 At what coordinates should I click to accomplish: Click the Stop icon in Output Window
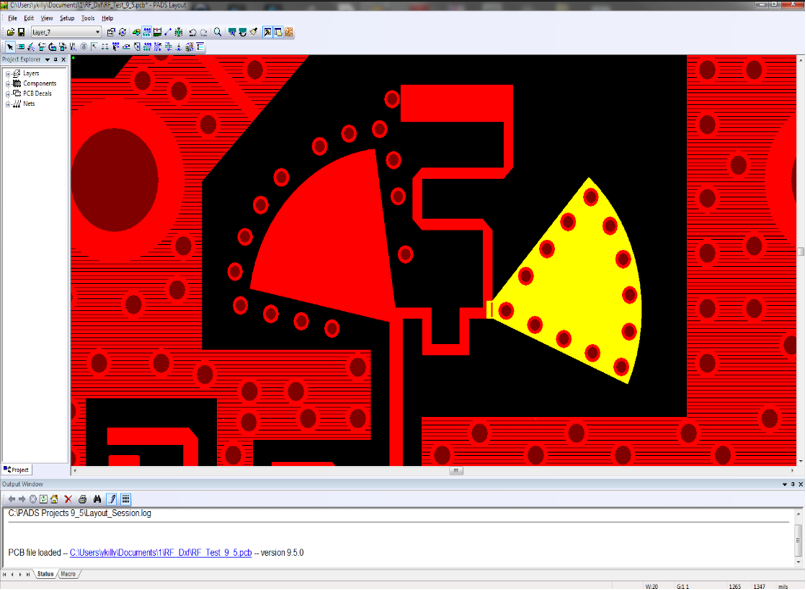(x=33, y=499)
